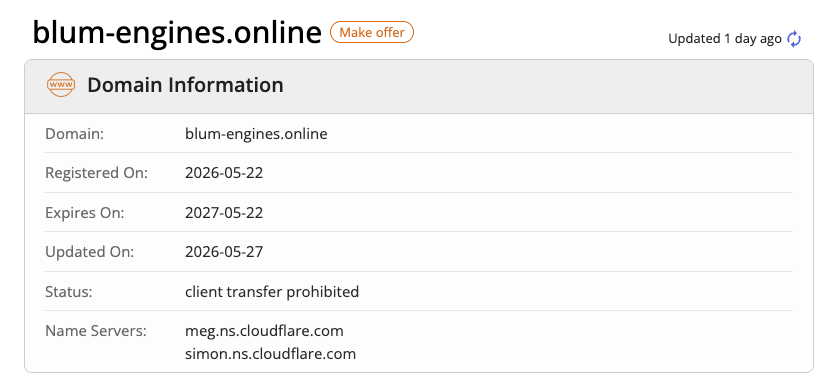Click updated date 2026-05-27
Screen dimensions: 825x384
tap(224, 252)
